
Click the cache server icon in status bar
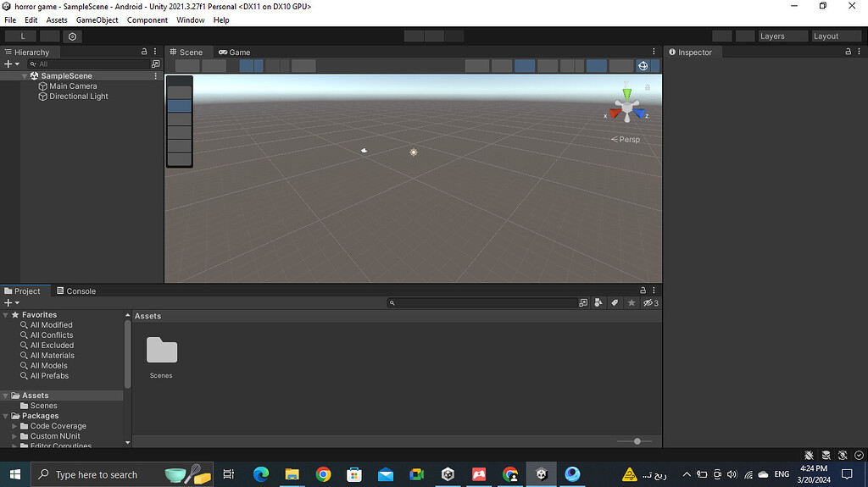826,455
